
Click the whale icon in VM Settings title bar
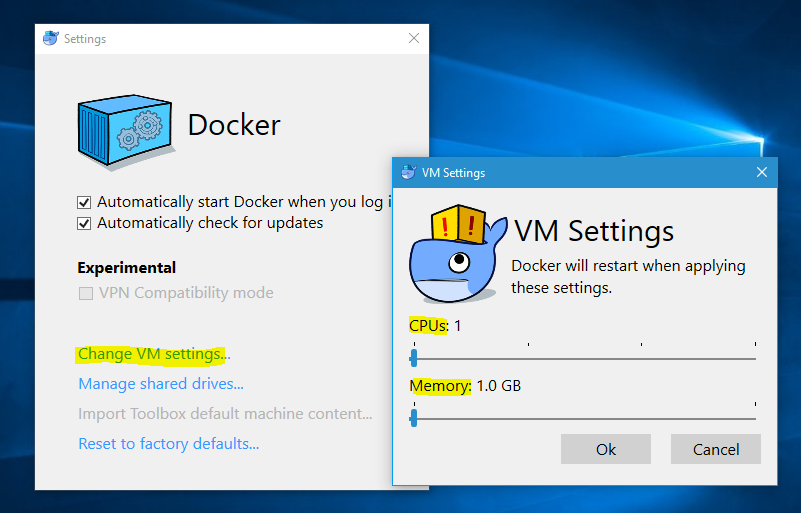coord(408,173)
